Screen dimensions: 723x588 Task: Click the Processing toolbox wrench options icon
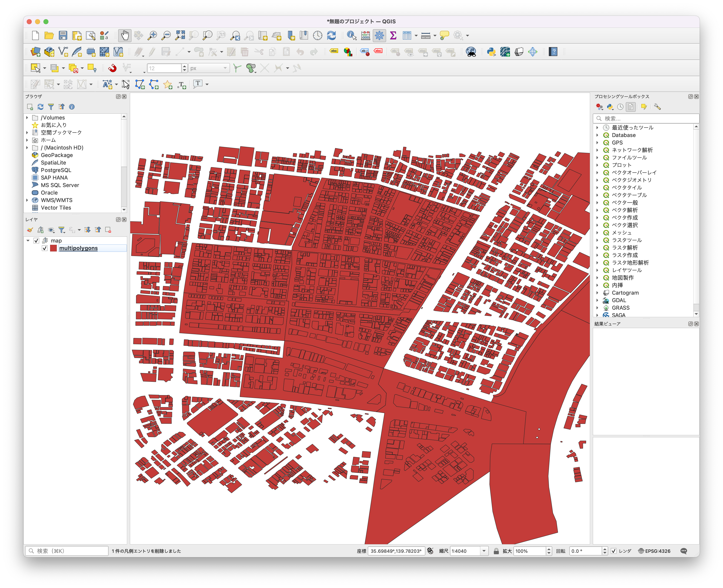[657, 107]
